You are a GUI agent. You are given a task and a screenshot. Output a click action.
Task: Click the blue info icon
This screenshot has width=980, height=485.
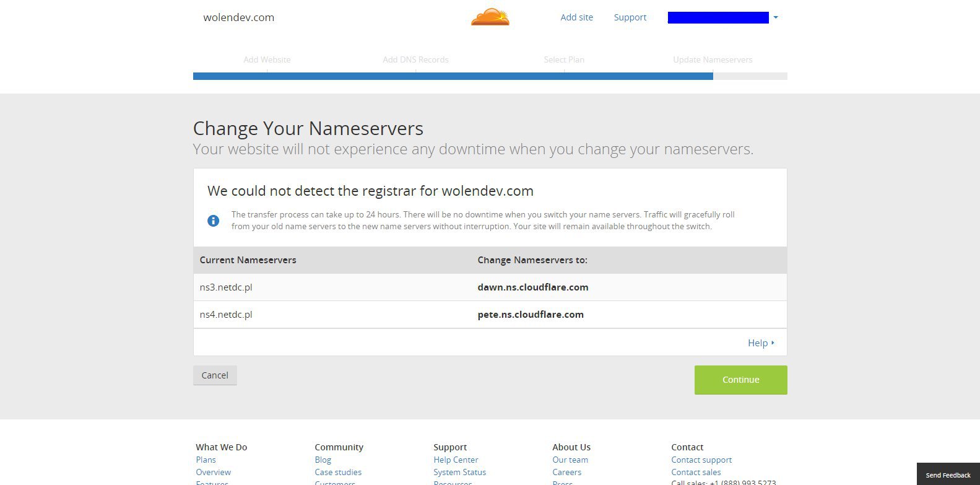point(213,221)
